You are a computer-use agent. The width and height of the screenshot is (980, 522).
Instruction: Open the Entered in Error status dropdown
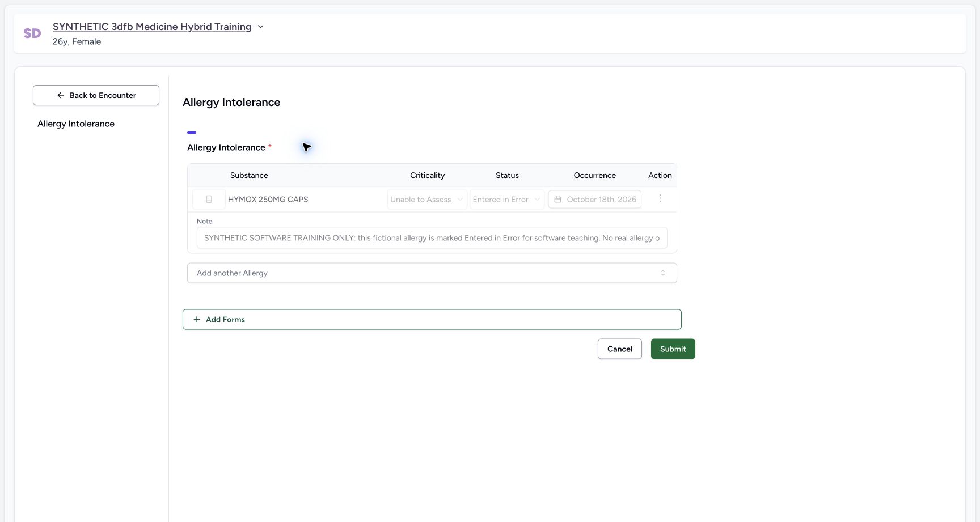tap(507, 200)
